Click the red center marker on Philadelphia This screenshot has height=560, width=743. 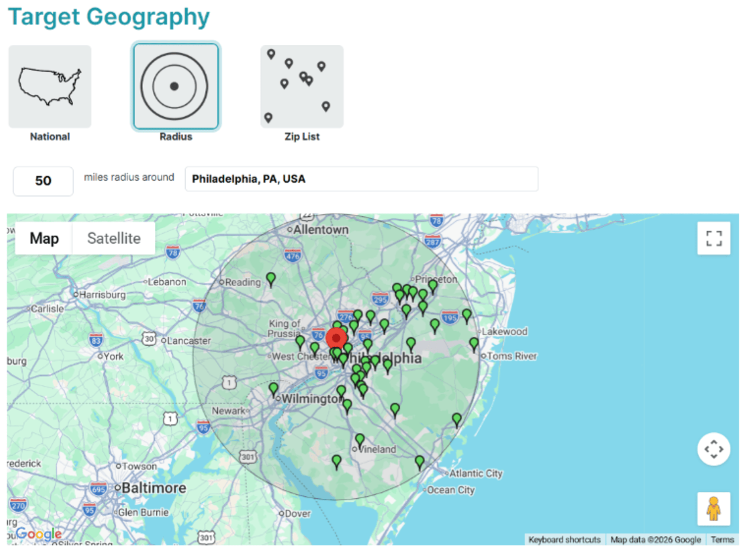(x=337, y=339)
